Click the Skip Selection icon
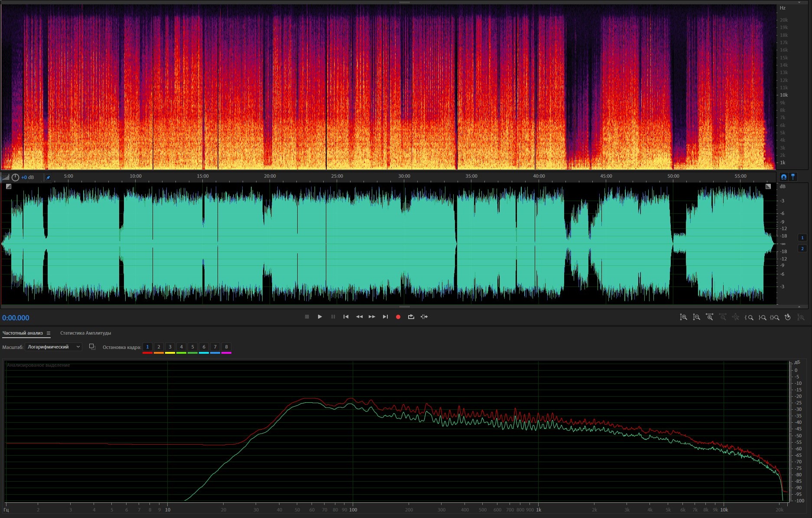 424,317
